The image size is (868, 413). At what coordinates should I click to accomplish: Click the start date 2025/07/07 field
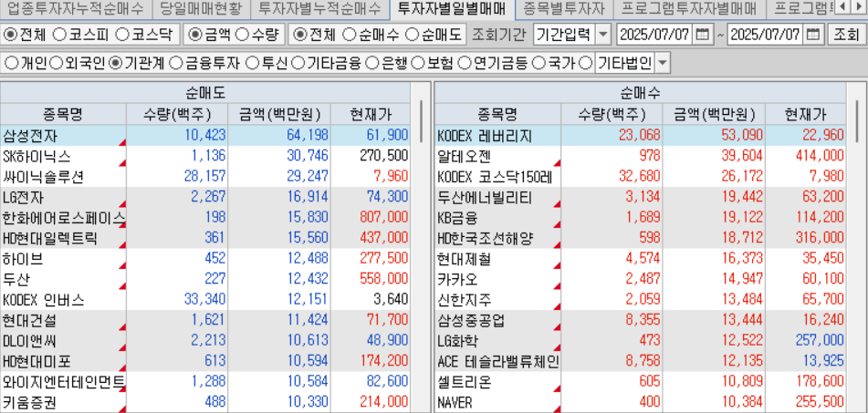point(654,35)
